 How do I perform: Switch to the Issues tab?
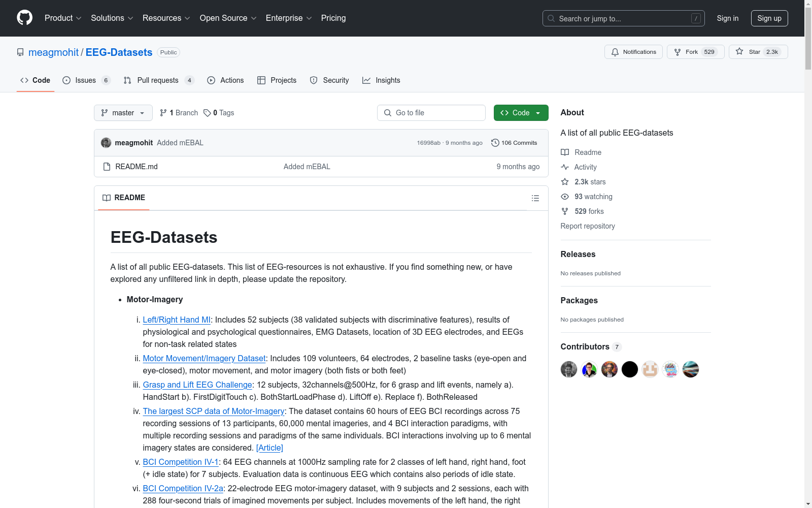pyautogui.click(x=86, y=80)
